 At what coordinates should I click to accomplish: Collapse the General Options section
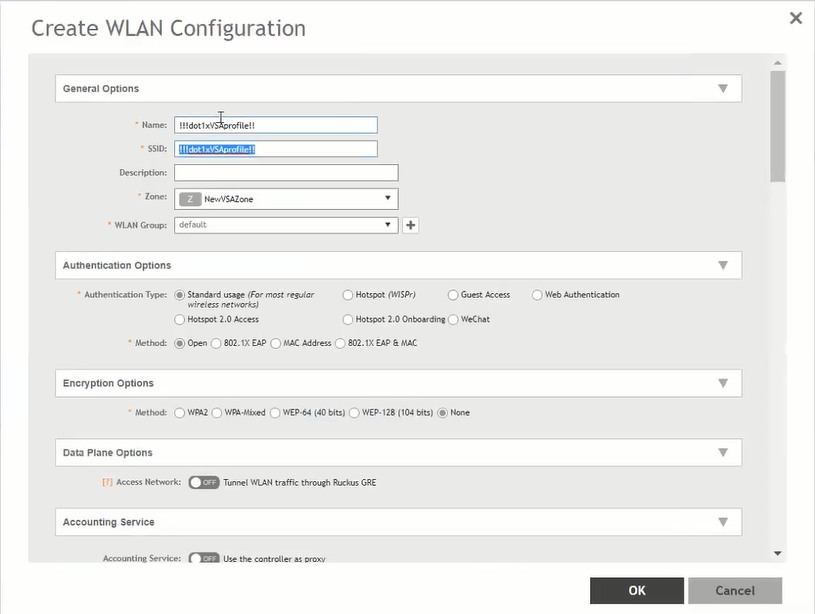722,88
